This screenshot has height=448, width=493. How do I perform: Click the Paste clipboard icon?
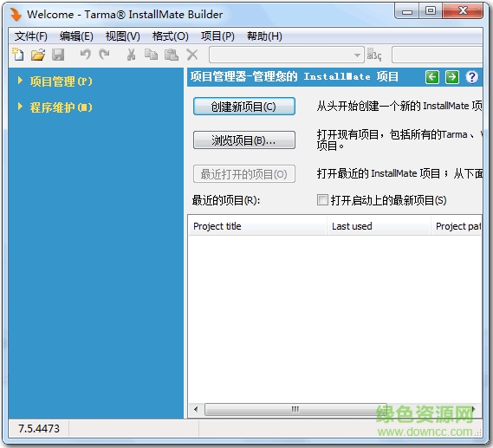click(x=172, y=55)
